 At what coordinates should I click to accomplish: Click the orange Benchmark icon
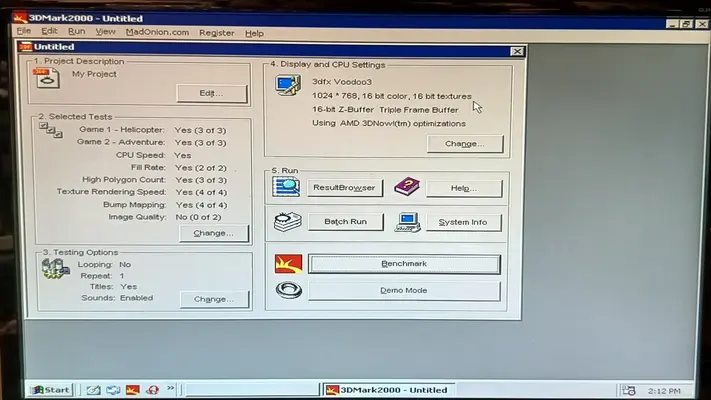(x=287, y=264)
